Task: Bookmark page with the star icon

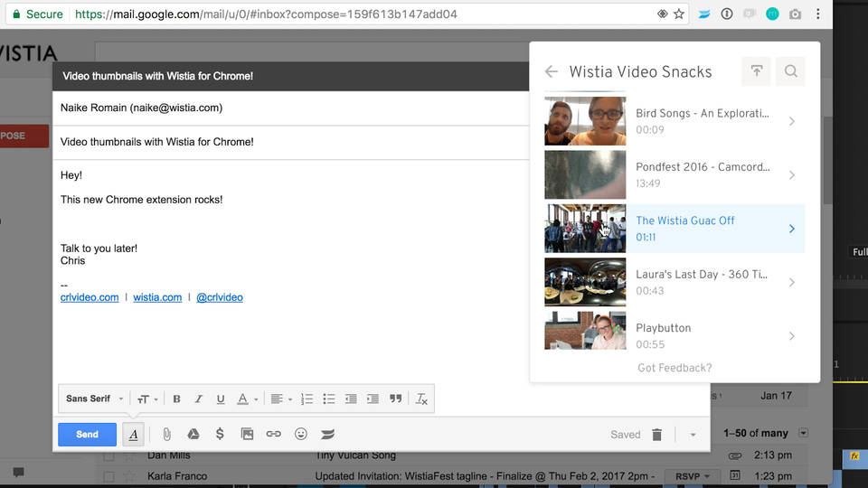Action: click(679, 14)
